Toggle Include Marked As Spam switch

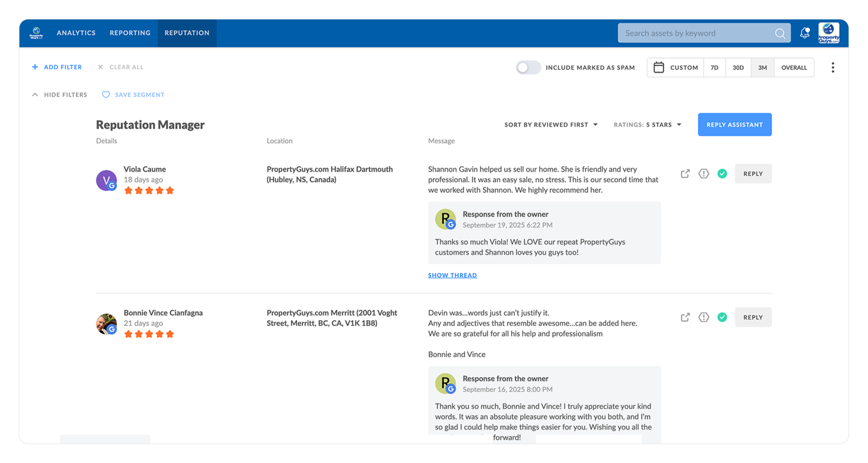528,67
